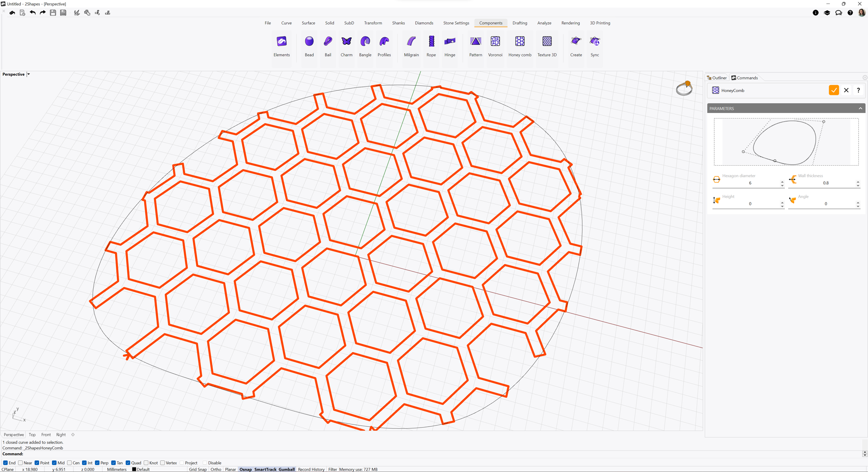Open the Hinge component tool
Screen dimensions: 868x472
point(449,41)
